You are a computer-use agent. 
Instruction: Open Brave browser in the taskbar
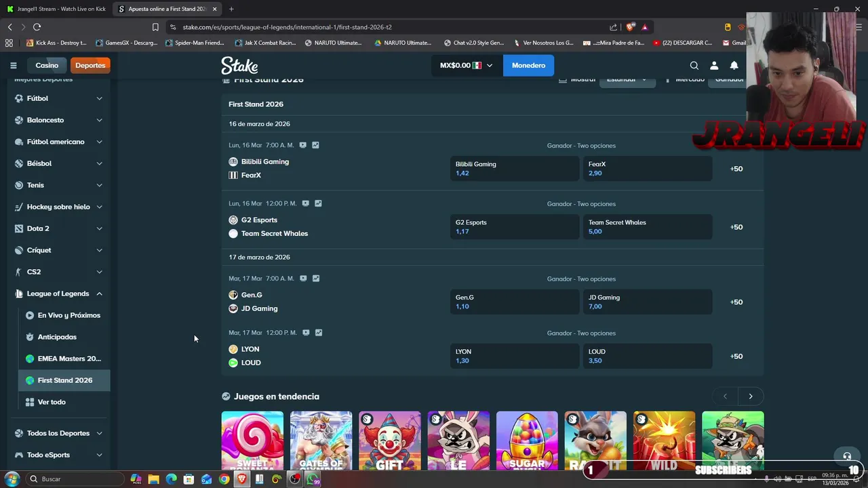pos(241,479)
